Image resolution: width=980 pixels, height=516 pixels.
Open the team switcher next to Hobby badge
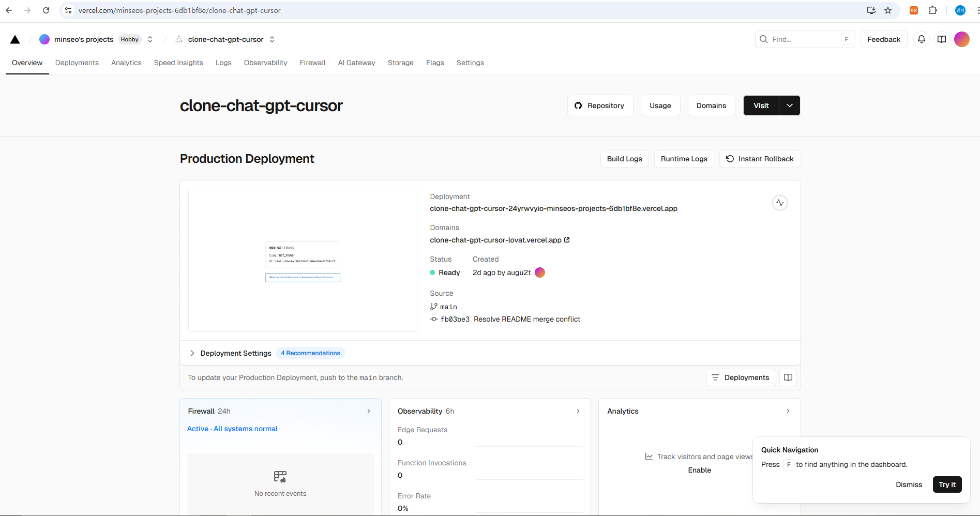click(x=150, y=39)
